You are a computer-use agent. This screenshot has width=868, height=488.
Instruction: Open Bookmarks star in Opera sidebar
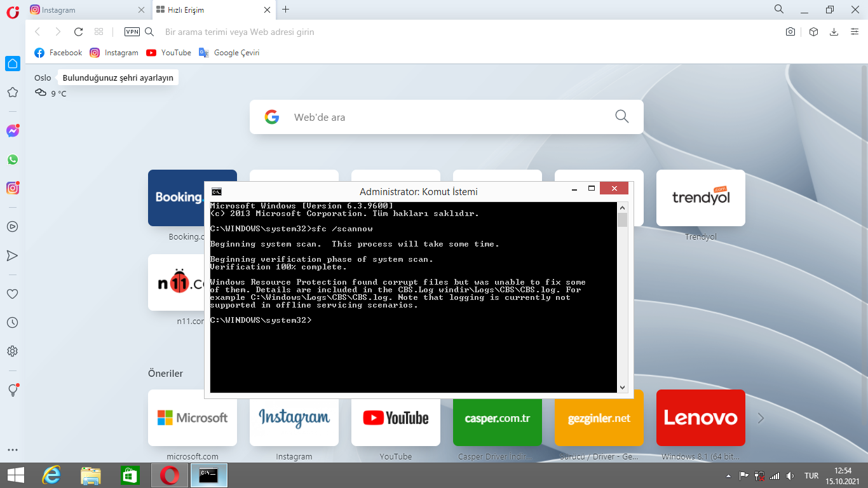(13, 93)
